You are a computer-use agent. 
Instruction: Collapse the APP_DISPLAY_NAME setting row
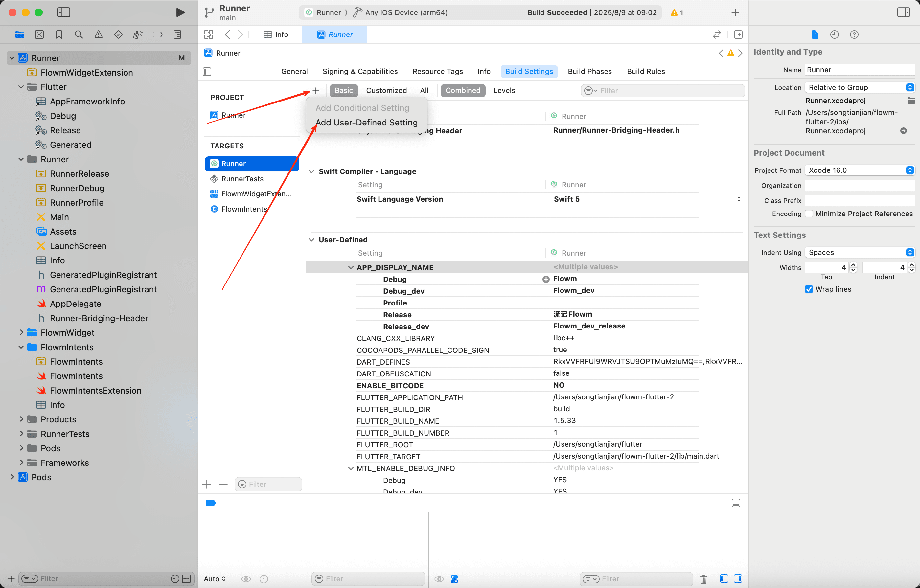351,267
